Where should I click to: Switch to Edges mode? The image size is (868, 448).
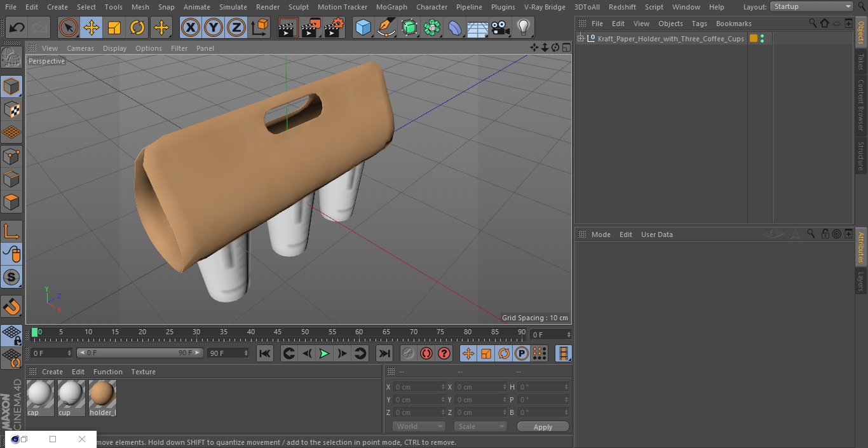(x=11, y=179)
